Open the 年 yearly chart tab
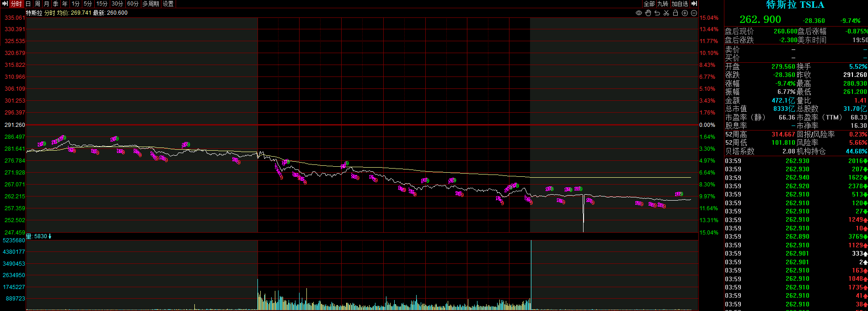 (x=64, y=4)
